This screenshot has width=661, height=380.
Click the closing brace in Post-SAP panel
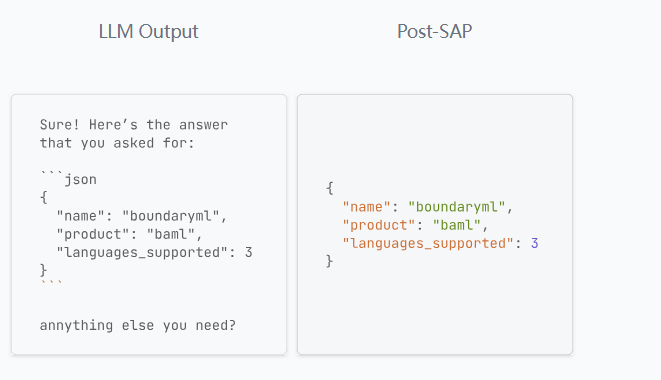[330, 261]
